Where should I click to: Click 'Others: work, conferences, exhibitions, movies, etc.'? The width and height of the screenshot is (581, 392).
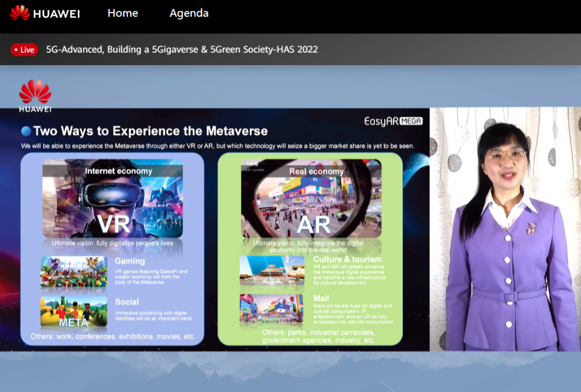click(112, 336)
